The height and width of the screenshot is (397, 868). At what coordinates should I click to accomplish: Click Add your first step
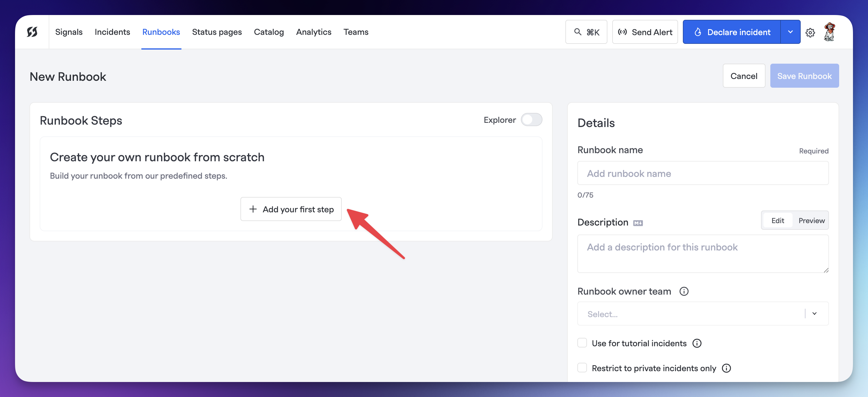291,209
